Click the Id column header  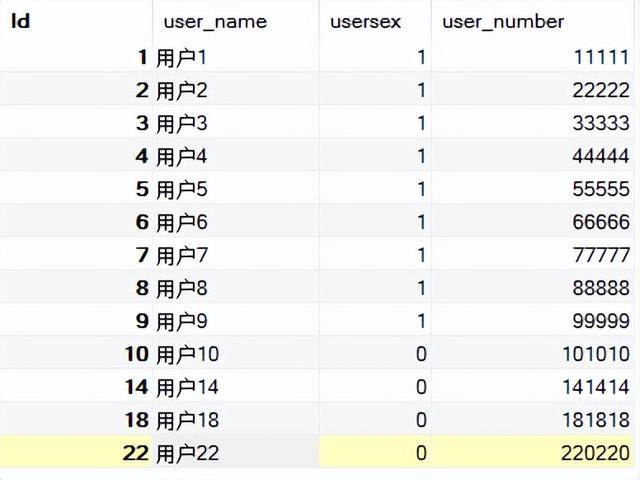pyautogui.click(x=76, y=20)
